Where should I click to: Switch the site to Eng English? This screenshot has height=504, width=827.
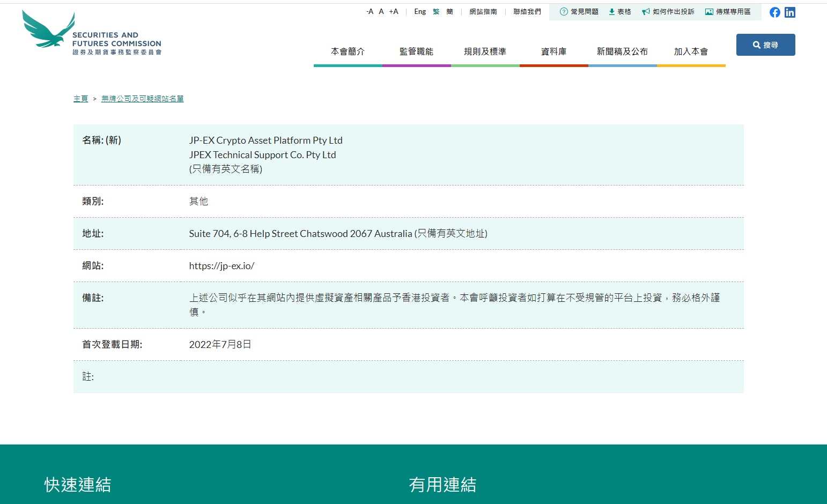[x=419, y=11]
